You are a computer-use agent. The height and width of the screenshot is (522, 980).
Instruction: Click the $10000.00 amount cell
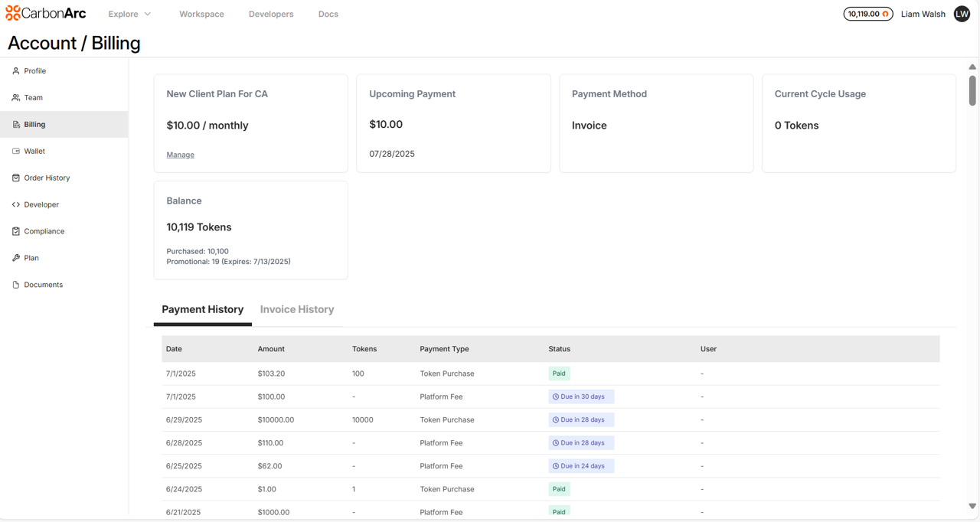(x=276, y=419)
